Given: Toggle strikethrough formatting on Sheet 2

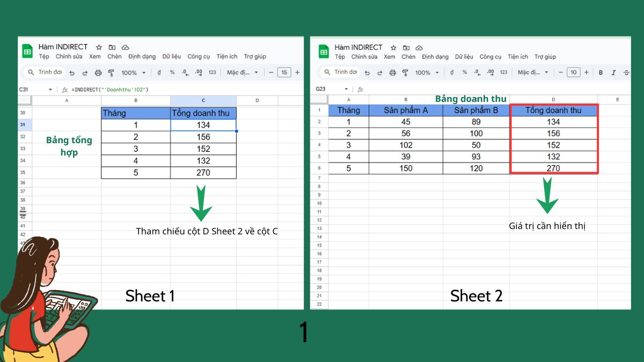Looking at the screenshot, I should point(626,72).
